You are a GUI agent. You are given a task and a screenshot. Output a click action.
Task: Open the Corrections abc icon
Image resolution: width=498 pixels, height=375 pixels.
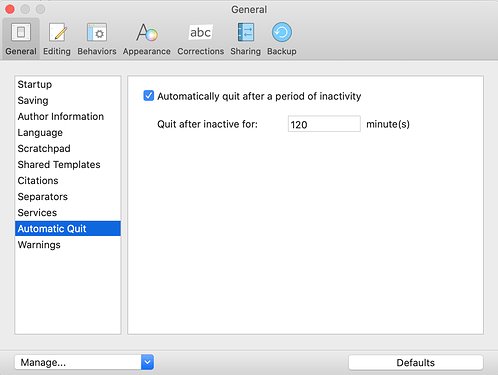(x=200, y=32)
